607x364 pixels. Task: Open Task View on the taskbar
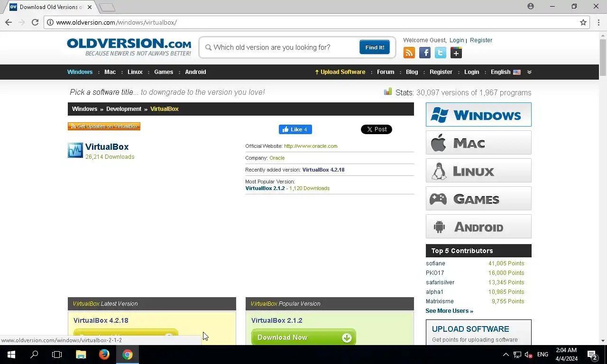tap(57, 355)
